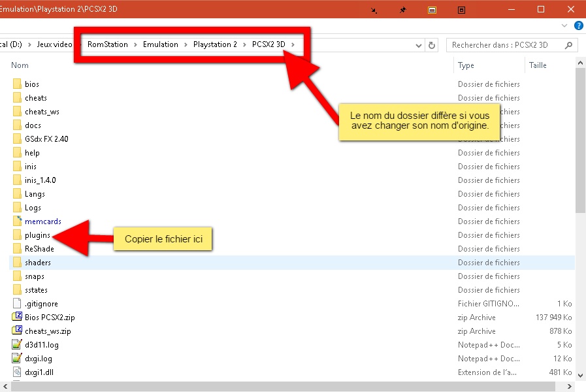The height and width of the screenshot is (392, 586).
Task: Click horizontal scrollbar left arrow
Action: pyautogui.click(x=5, y=386)
